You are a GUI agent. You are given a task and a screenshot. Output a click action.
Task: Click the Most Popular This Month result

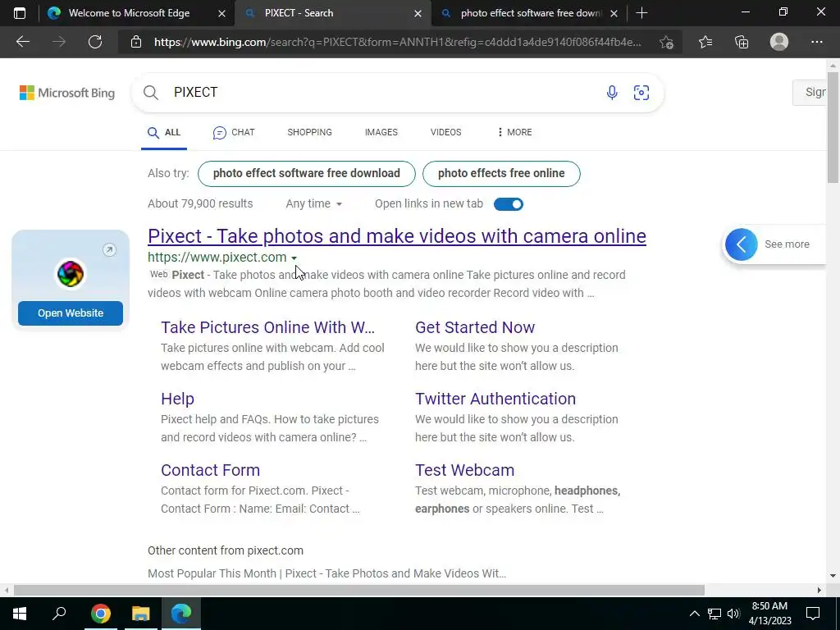tap(326, 573)
